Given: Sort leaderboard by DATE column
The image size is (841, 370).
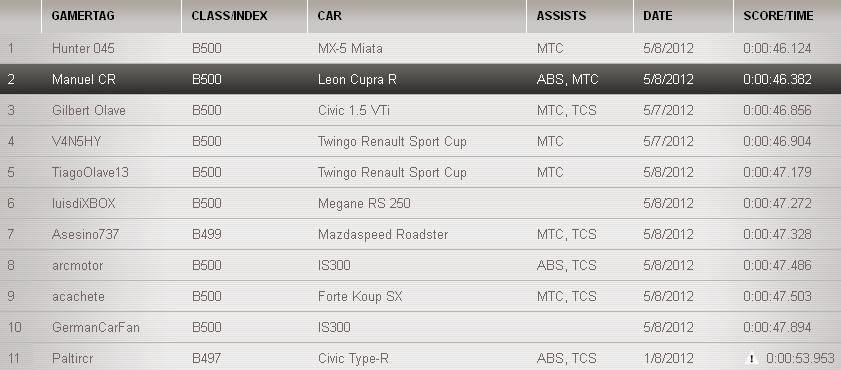Looking at the screenshot, I should (658, 16).
